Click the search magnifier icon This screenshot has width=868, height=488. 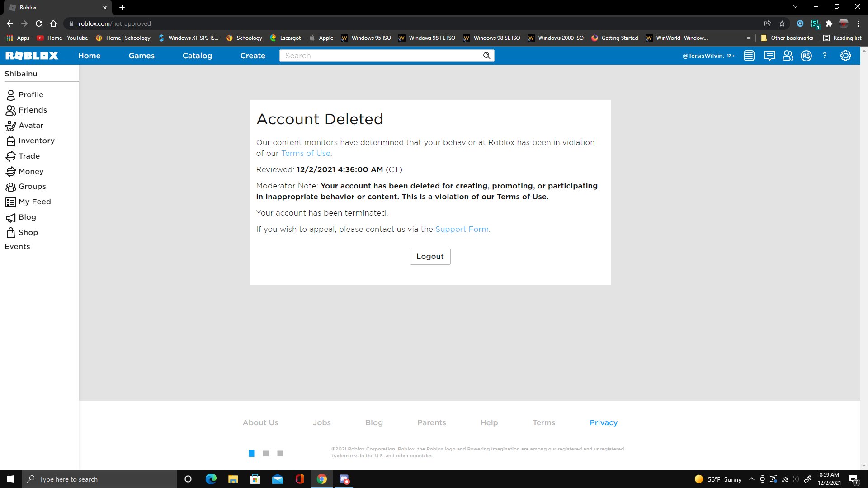tap(486, 56)
